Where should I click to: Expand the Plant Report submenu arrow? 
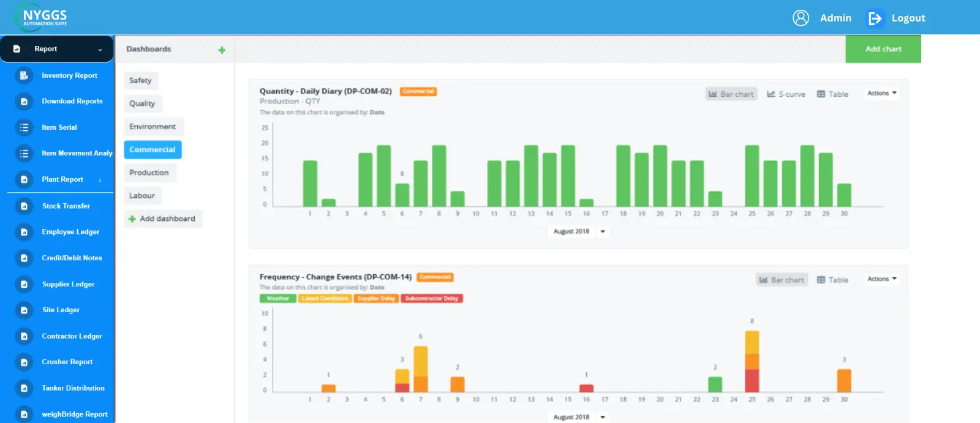coord(100,180)
